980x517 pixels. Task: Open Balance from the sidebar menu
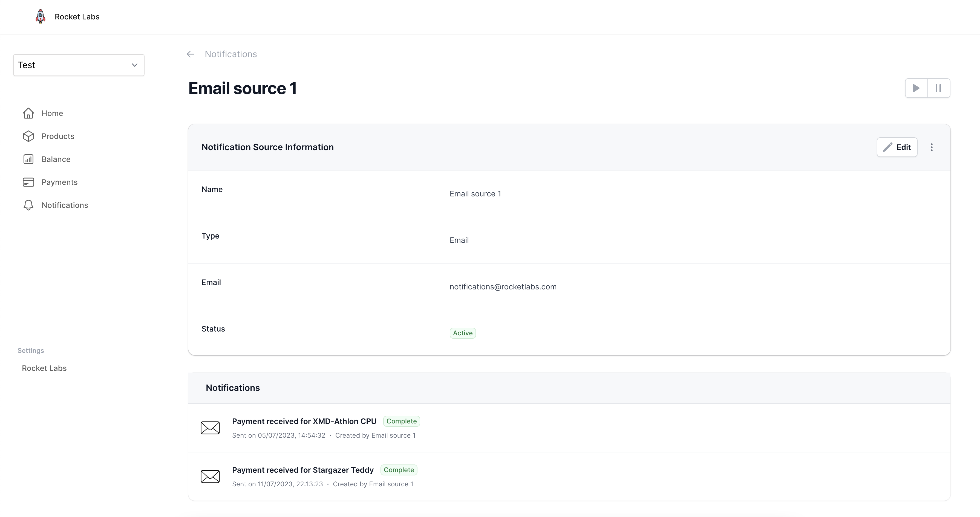[x=56, y=159]
